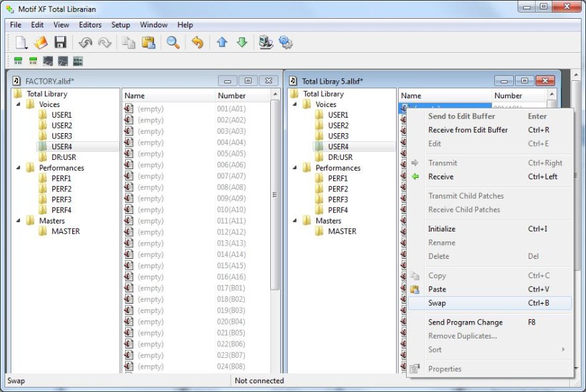
Task: Click the computer device toolbar icon
Action: (x=266, y=43)
